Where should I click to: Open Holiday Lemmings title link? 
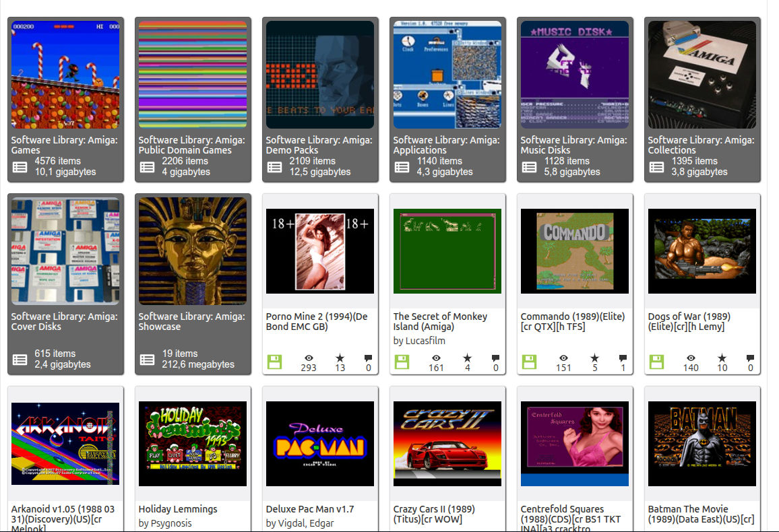(178, 509)
